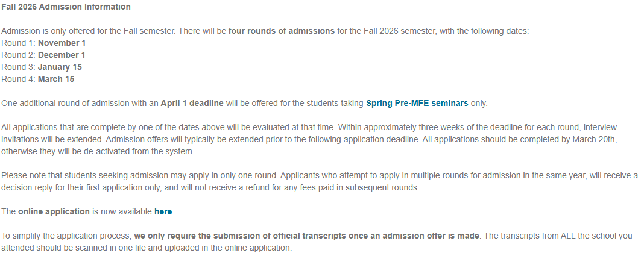The height and width of the screenshot is (256, 644).
Task: Select the Round 1 November 1 date
Action: click(x=62, y=43)
